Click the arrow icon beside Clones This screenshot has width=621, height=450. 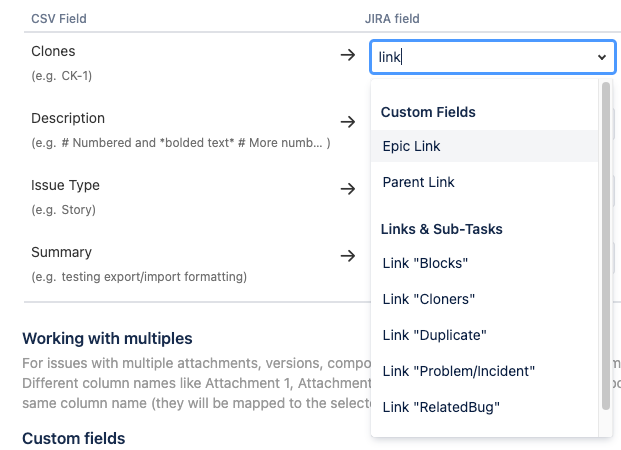(x=348, y=56)
